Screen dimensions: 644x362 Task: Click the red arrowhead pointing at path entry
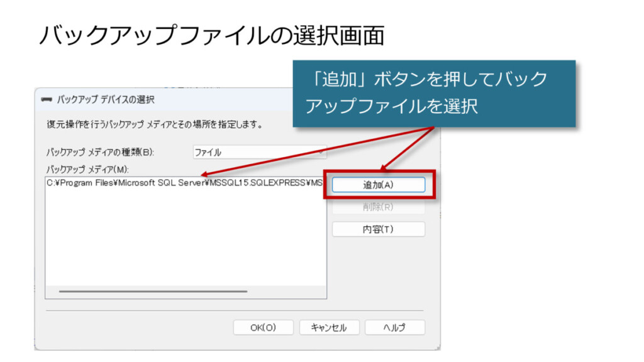click(205, 175)
